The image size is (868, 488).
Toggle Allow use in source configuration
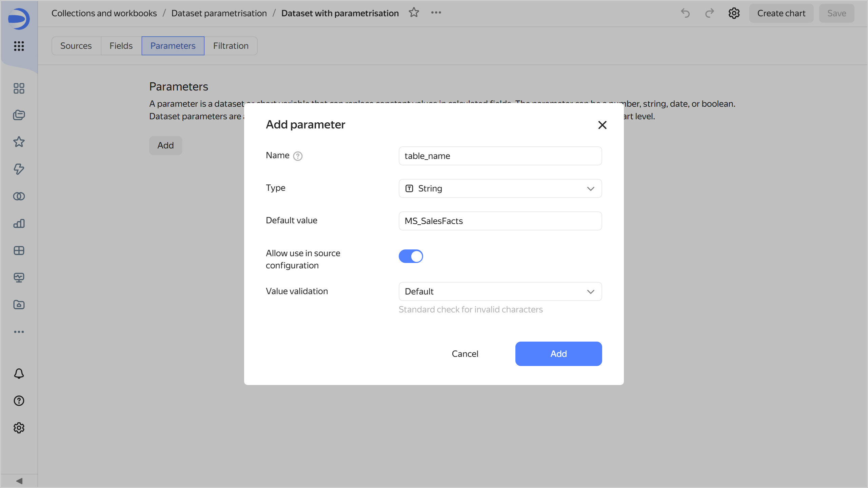point(411,256)
